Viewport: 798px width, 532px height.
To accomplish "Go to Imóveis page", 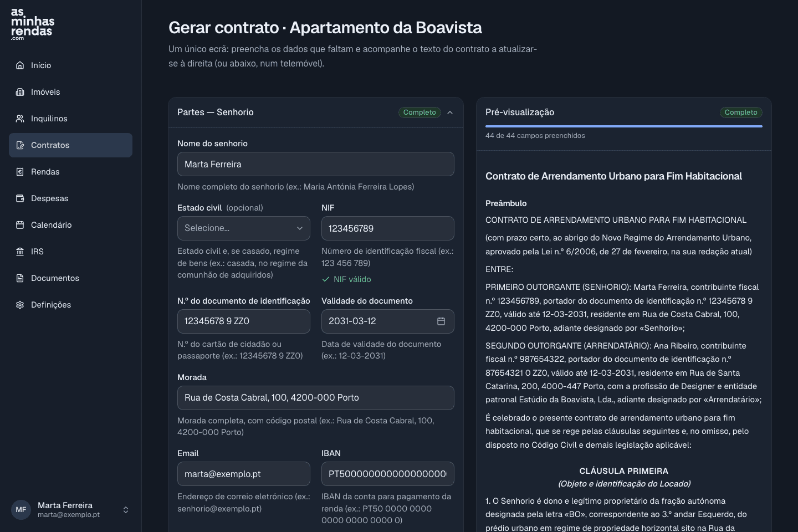I will [70, 92].
